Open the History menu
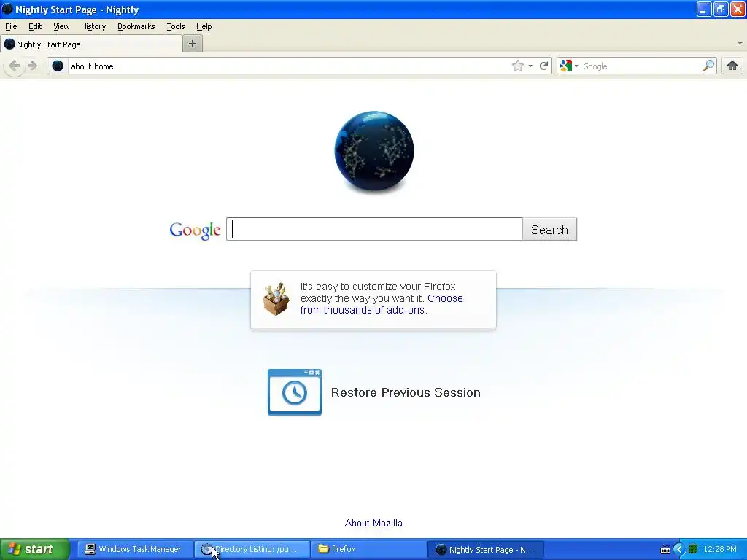The height and width of the screenshot is (560, 747). pos(93,27)
